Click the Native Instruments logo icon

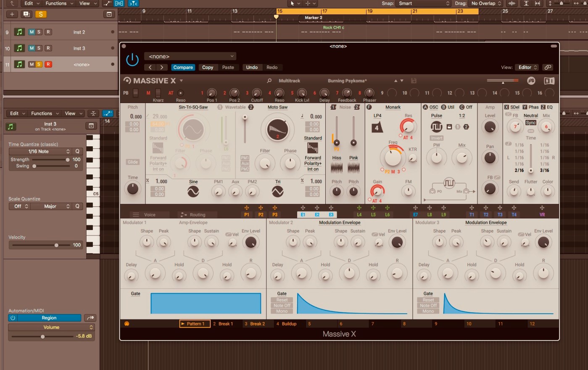tap(549, 81)
